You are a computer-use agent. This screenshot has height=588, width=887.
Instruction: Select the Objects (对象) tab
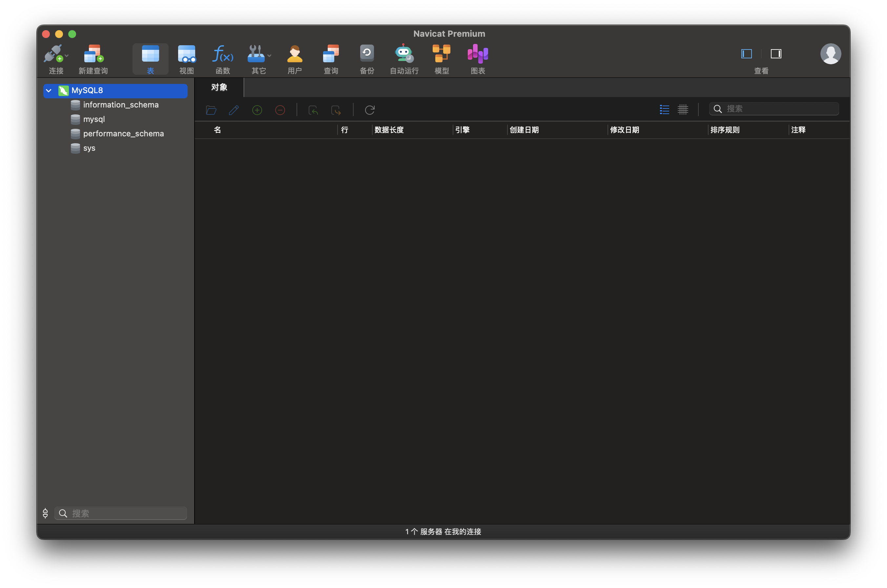[219, 88]
